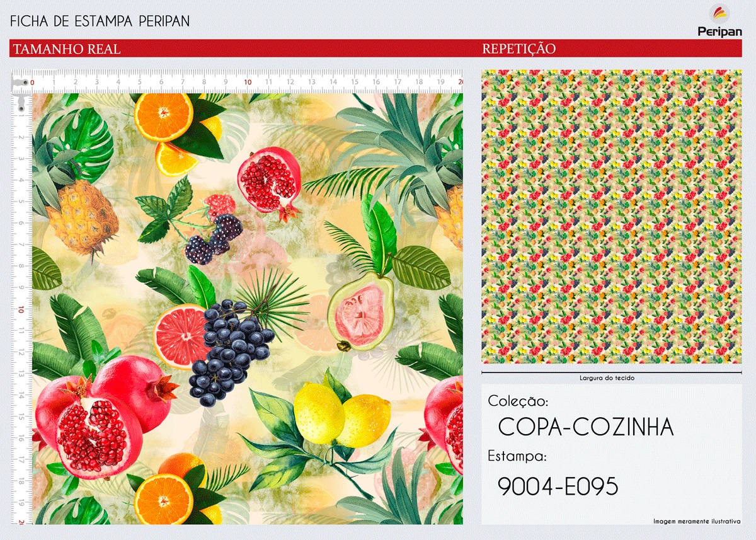Viewport: 756px width, 540px height.
Task: Click the print code 9004-E095
Action: pos(558,486)
